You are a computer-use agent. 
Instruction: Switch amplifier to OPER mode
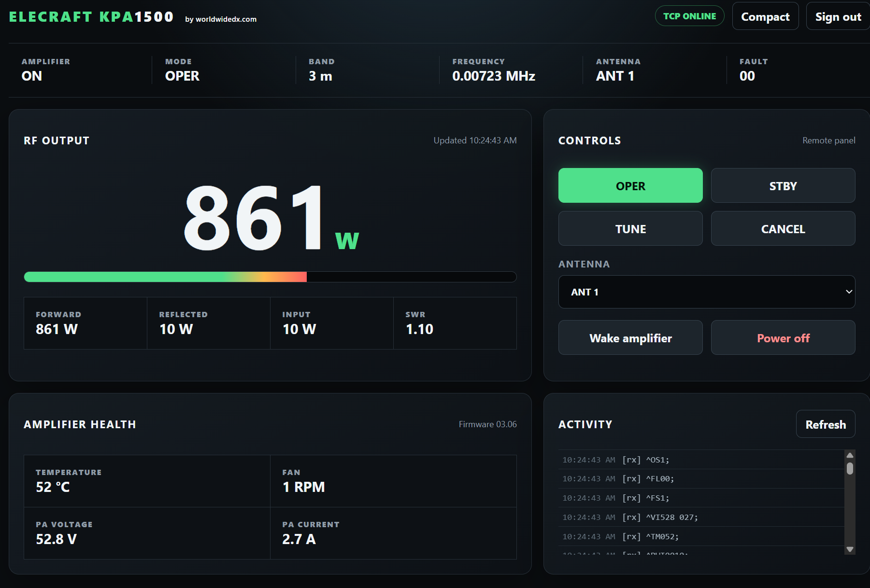[x=630, y=185]
